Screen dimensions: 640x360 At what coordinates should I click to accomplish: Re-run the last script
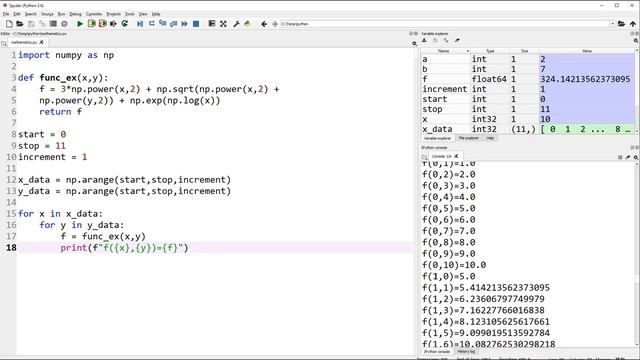[x=125, y=24]
